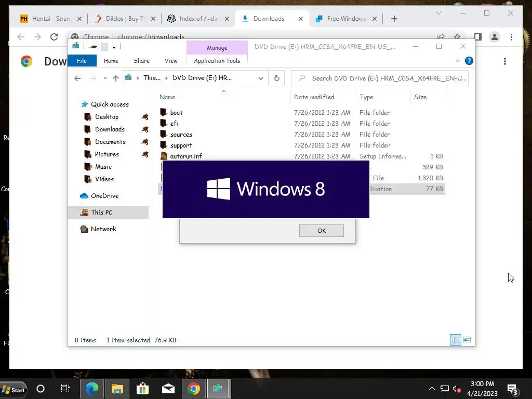Sort by Date modified column

(314, 97)
